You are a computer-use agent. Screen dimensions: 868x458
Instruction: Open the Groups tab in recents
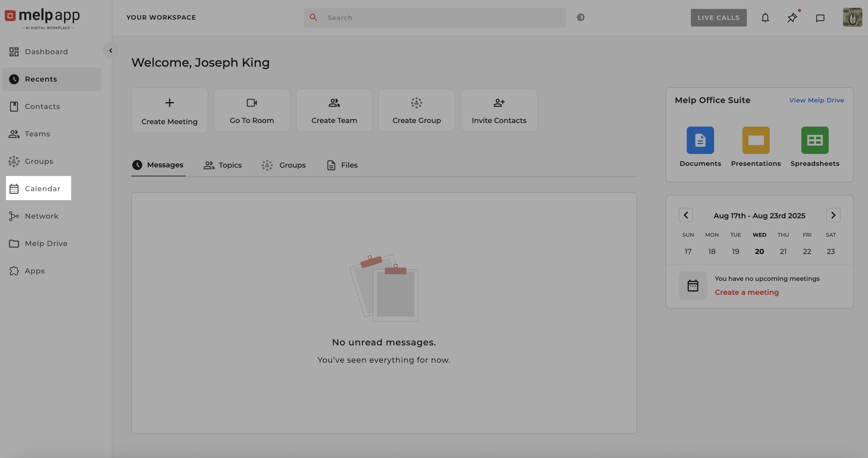[284, 165]
